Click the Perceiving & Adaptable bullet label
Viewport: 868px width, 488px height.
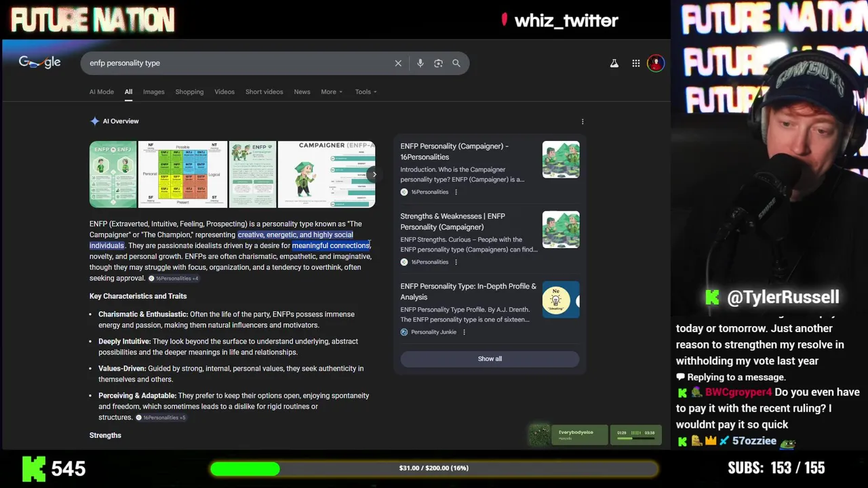point(137,396)
